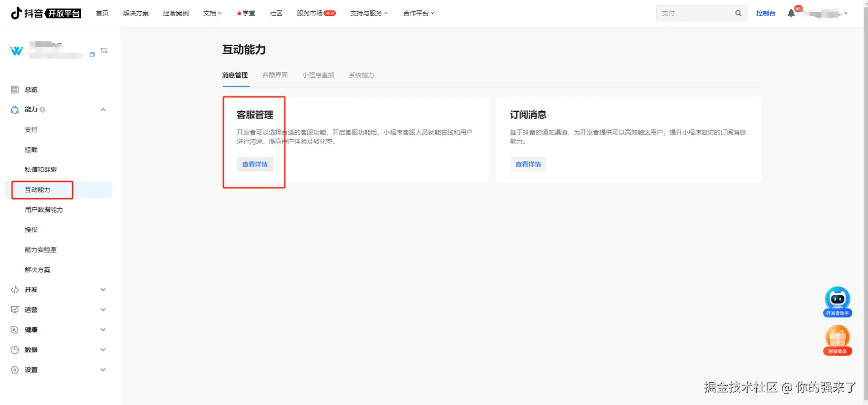Go to 首页 in top navigation
The width and height of the screenshot is (868, 405).
click(x=102, y=13)
